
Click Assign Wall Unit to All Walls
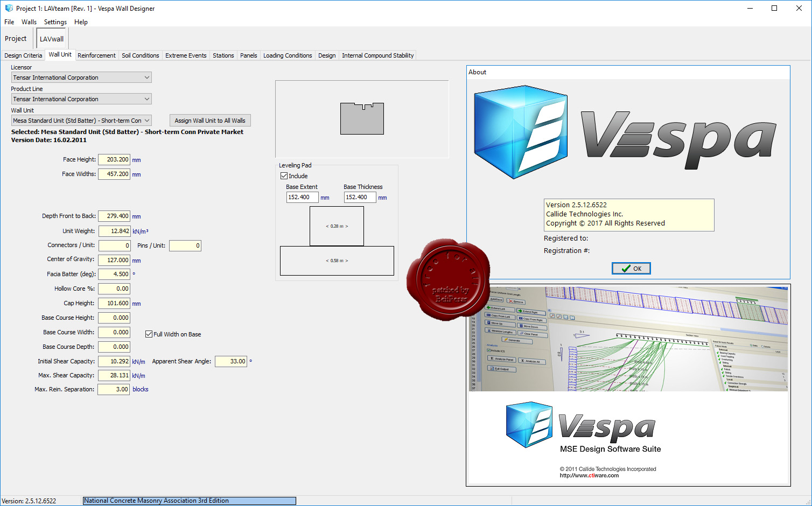click(x=210, y=121)
